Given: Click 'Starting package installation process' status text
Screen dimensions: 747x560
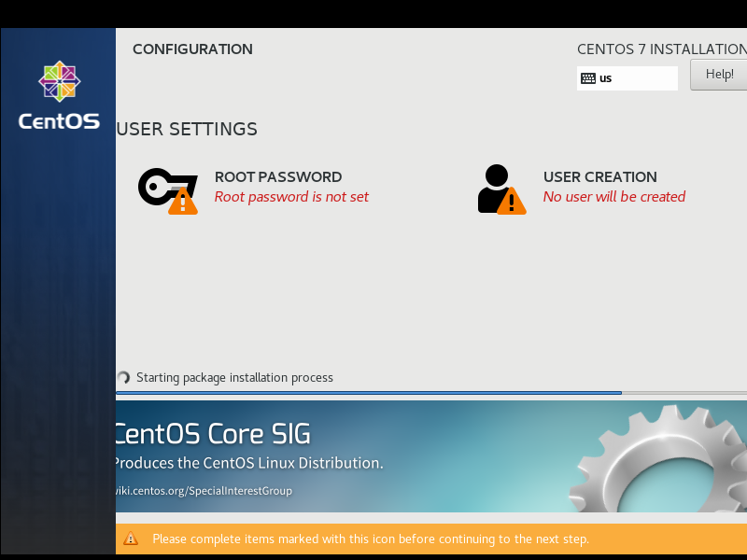Looking at the screenshot, I should [235, 378].
